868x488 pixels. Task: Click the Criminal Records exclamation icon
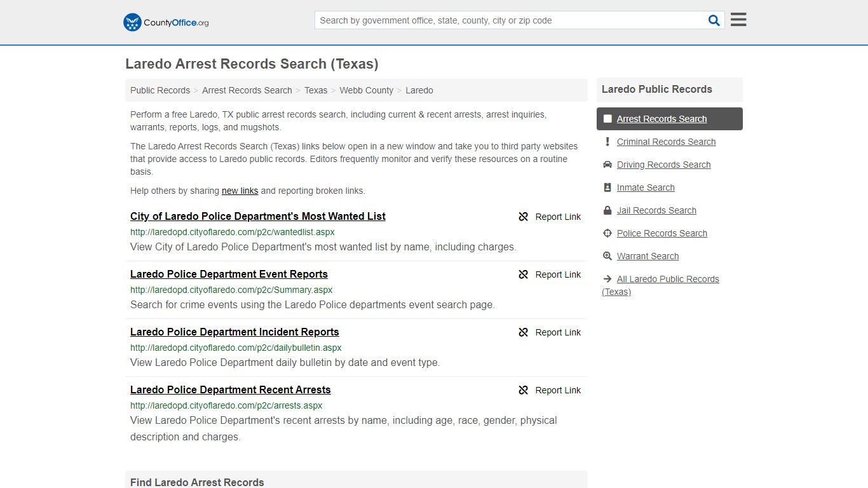tap(607, 142)
